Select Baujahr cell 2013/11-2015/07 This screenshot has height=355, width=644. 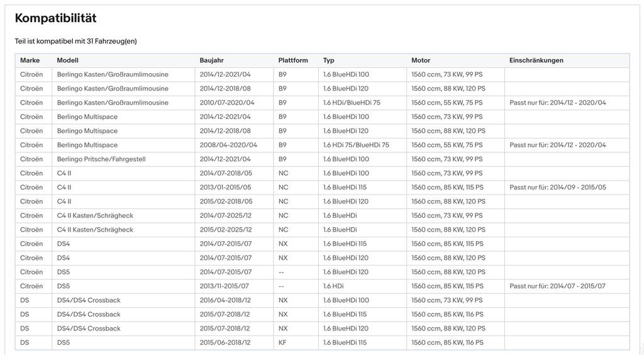pyautogui.click(x=225, y=286)
